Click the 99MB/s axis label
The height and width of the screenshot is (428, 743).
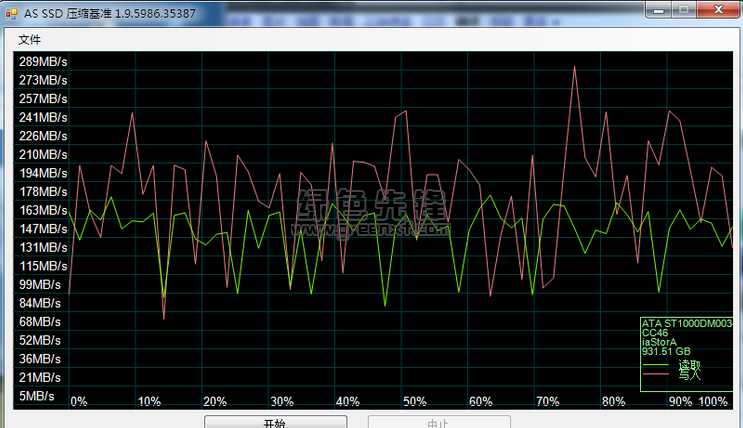click(x=40, y=284)
